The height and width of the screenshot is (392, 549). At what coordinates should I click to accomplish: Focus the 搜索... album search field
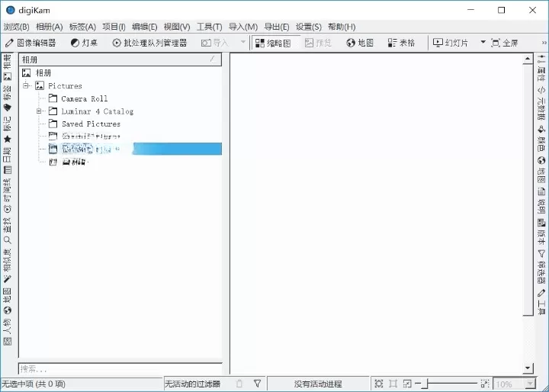(120, 369)
